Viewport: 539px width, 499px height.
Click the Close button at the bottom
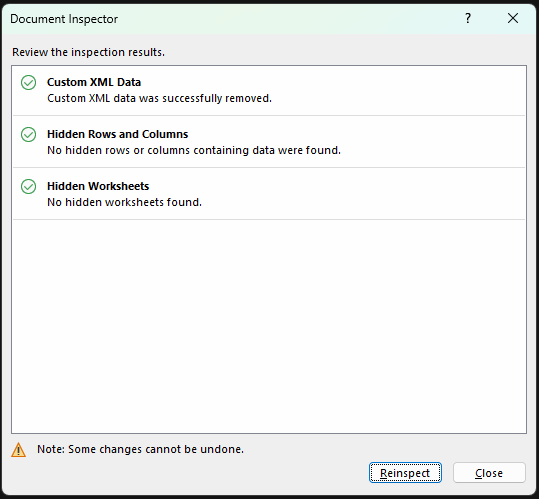tap(489, 473)
